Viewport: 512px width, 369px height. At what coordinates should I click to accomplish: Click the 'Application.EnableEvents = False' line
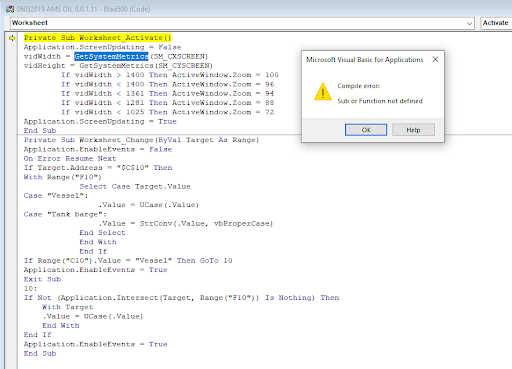(98, 149)
